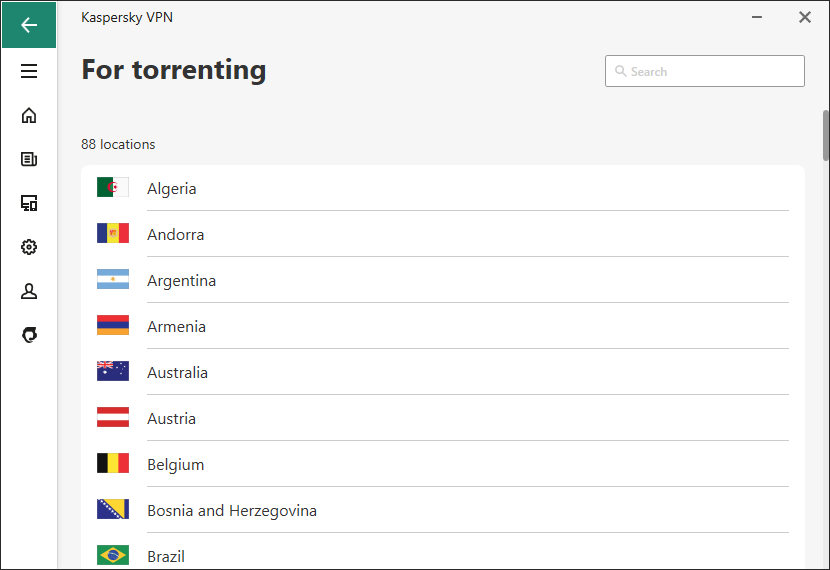
Task: Open Settings gear in sidebar
Action: 29,247
